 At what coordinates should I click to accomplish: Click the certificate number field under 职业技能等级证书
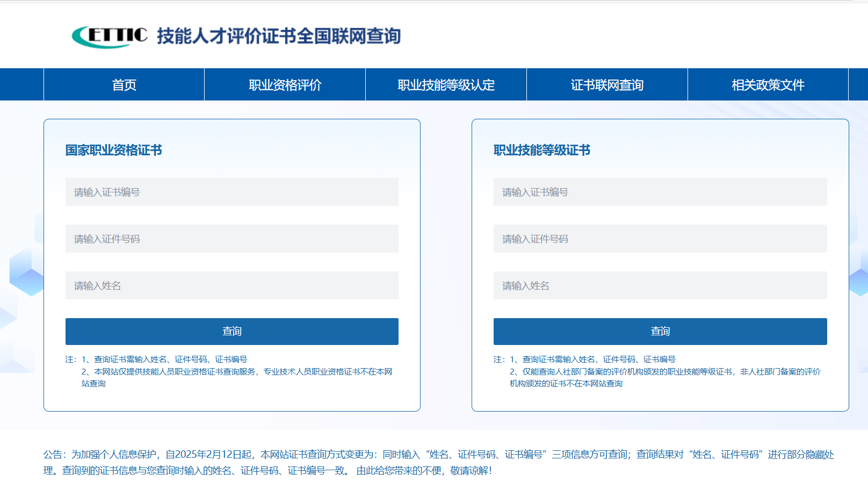(x=660, y=192)
